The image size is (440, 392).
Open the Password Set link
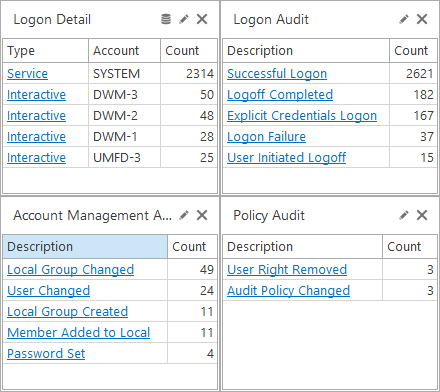click(x=46, y=354)
